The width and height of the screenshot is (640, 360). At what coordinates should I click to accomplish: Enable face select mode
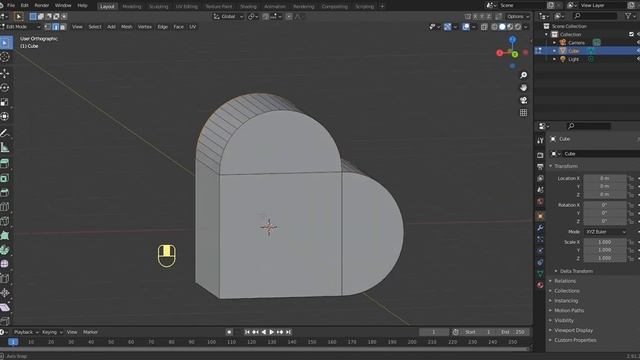62,27
